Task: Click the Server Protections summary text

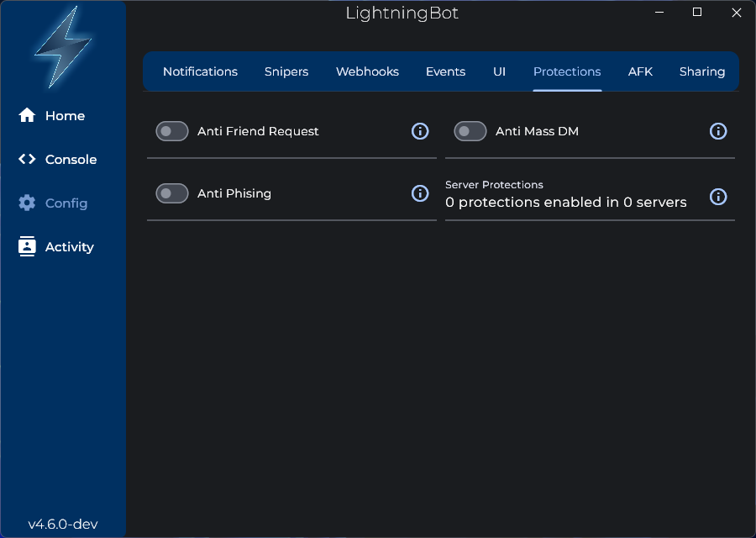Action: [x=564, y=202]
